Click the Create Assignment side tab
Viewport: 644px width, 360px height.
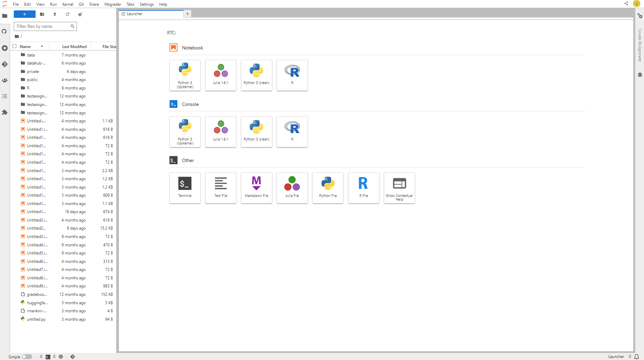pyautogui.click(x=640, y=45)
